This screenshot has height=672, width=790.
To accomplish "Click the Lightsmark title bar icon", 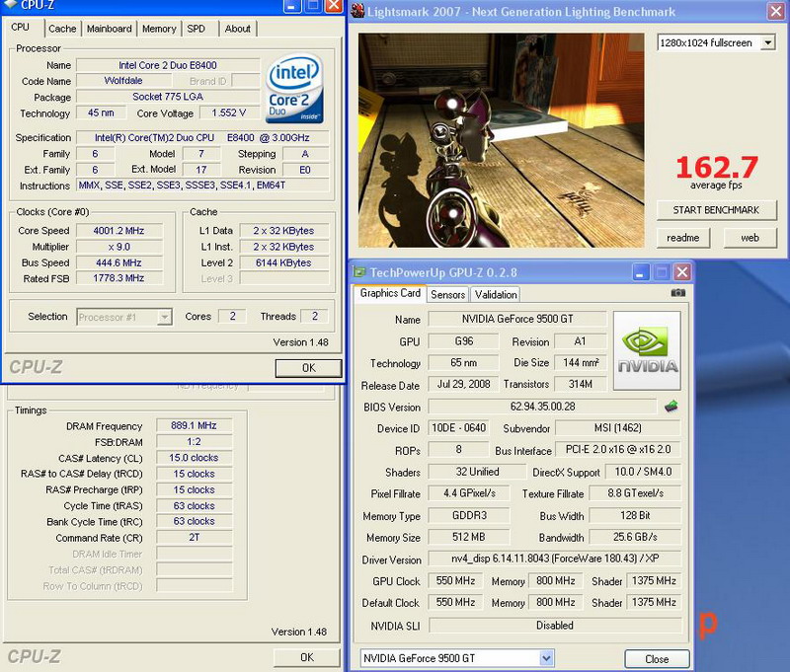I will coord(357,11).
